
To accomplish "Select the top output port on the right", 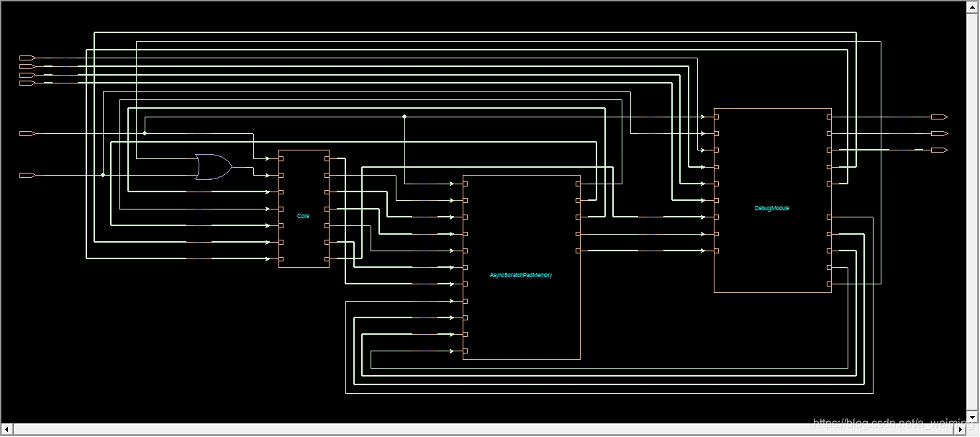I will [939, 117].
